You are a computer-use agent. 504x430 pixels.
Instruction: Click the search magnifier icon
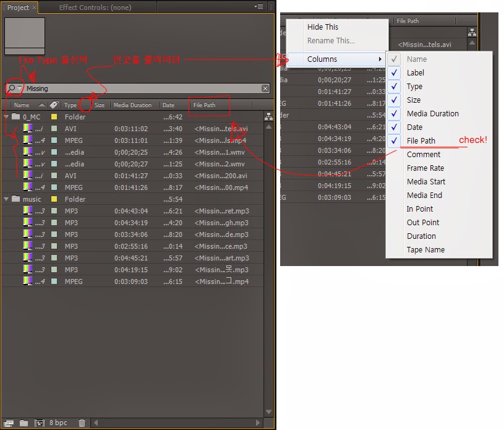click(12, 88)
